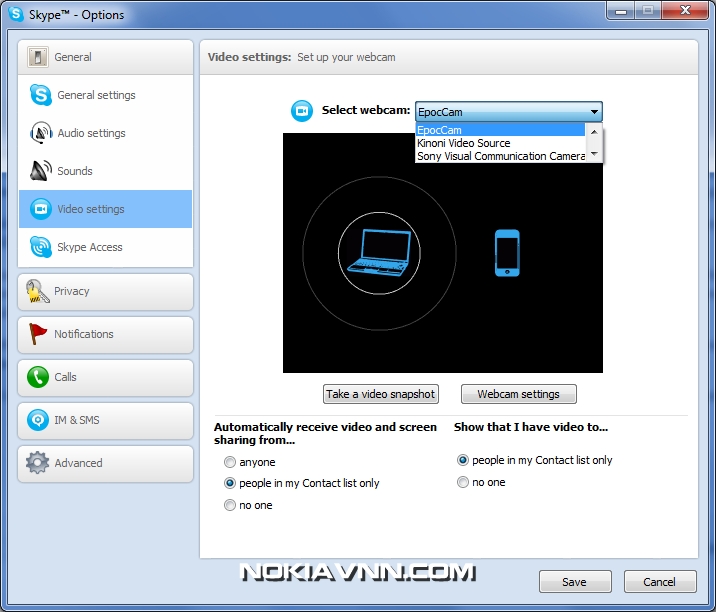The height and width of the screenshot is (612, 716).
Task: Click the camera icon for Video settings
Action: pyautogui.click(x=41, y=209)
